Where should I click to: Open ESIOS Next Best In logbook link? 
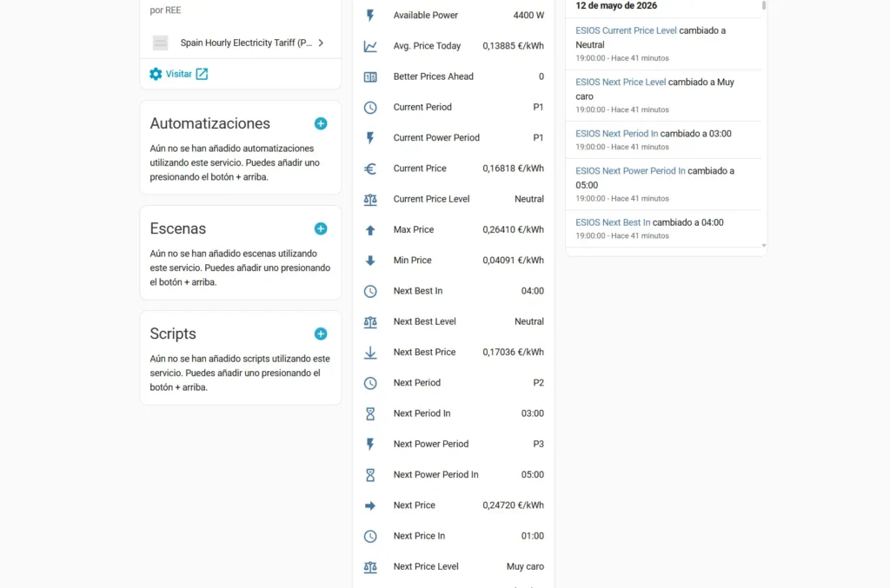pos(613,222)
